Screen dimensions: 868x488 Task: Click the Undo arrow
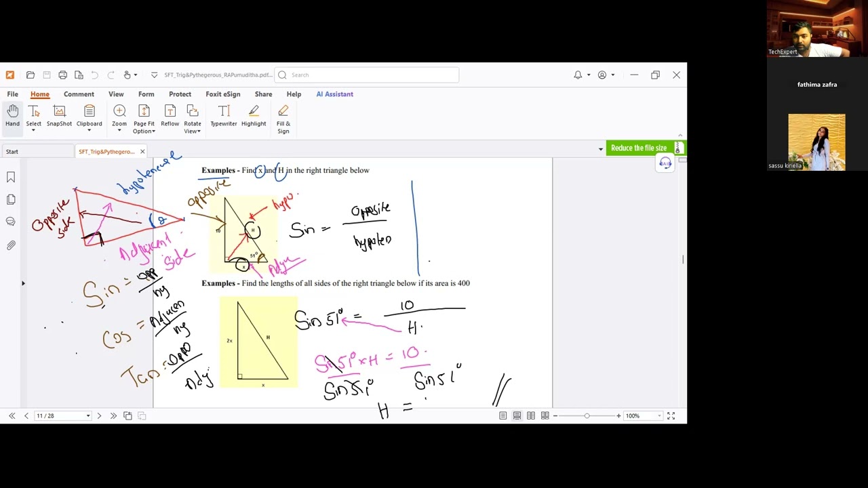click(94, 75)
